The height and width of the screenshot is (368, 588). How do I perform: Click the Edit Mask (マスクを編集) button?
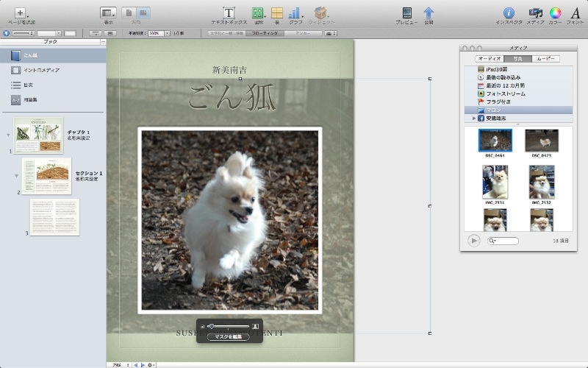229,336
